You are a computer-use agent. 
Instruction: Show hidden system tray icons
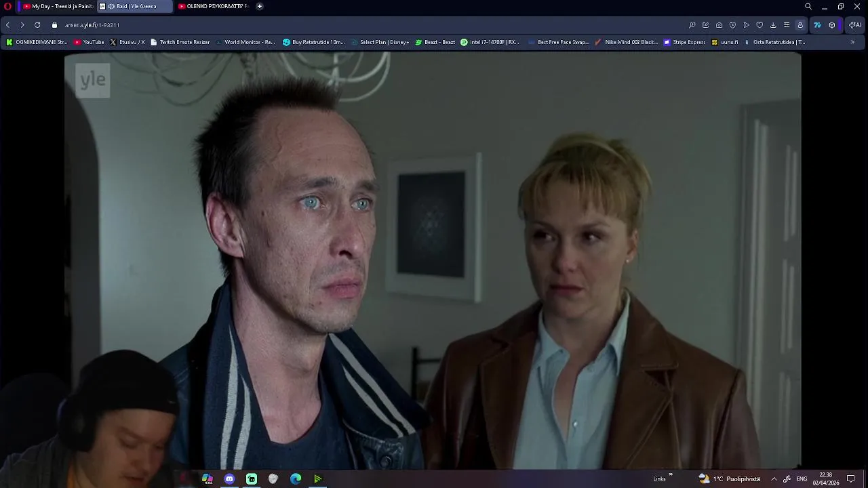point(774,479)
